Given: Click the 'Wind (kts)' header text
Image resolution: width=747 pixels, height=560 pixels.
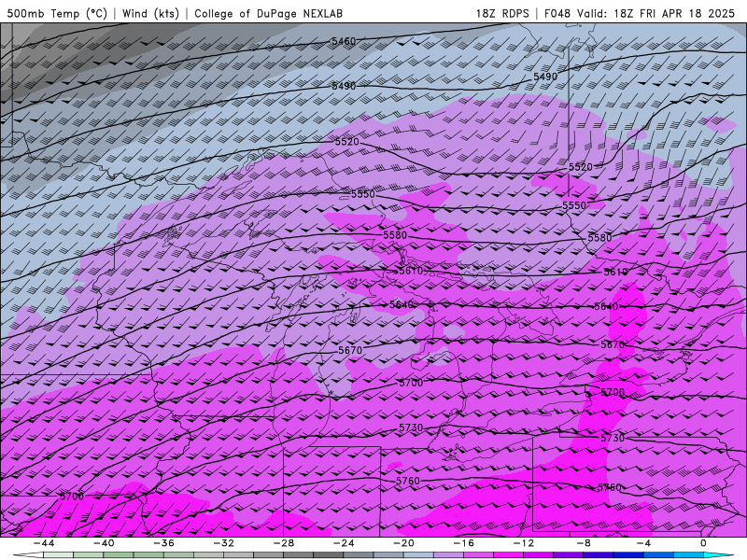Looking at the screenshot, I should coord(150,13).
